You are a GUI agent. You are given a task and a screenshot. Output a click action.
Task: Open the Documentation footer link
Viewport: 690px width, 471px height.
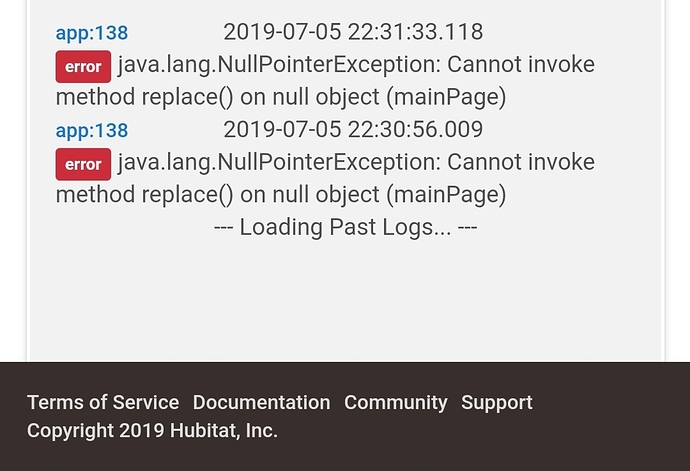pos(261,403)
